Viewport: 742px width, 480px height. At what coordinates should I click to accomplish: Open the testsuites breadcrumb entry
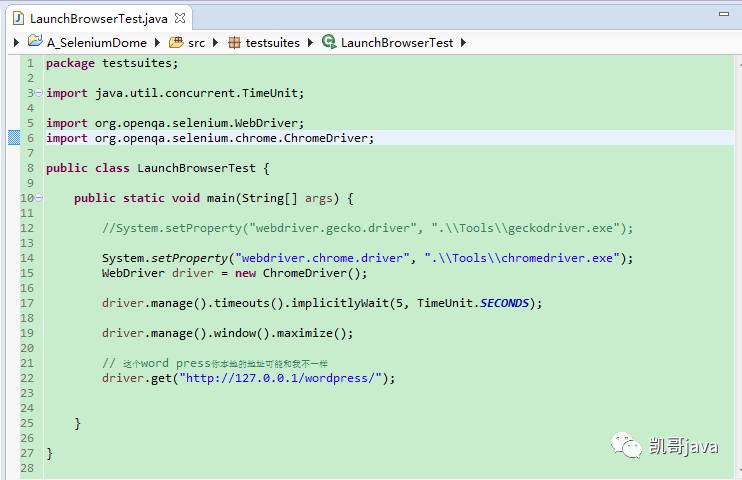[273, 43]
